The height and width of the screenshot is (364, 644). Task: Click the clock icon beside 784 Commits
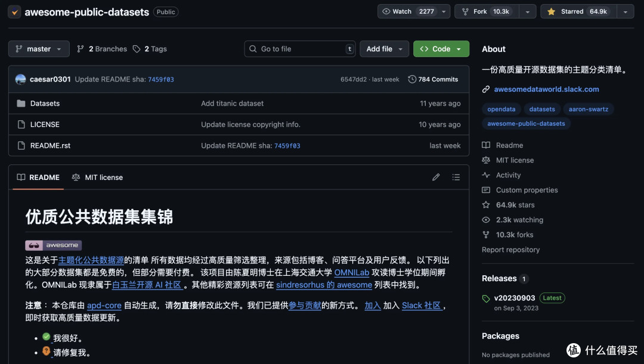pyautogui.click(x=412, y=79)
